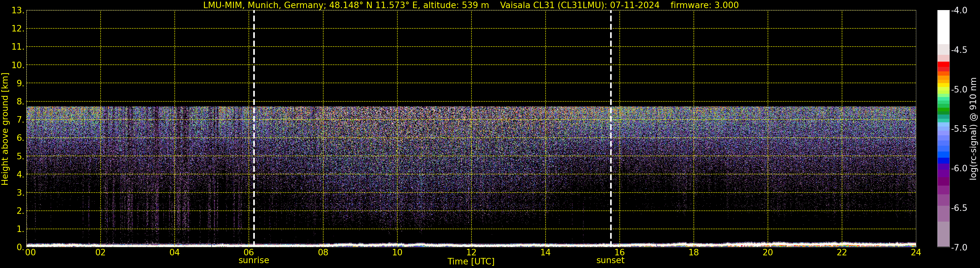Click the white dashed sunrise line in plot

pyautogui.click(x=254, y=128)
